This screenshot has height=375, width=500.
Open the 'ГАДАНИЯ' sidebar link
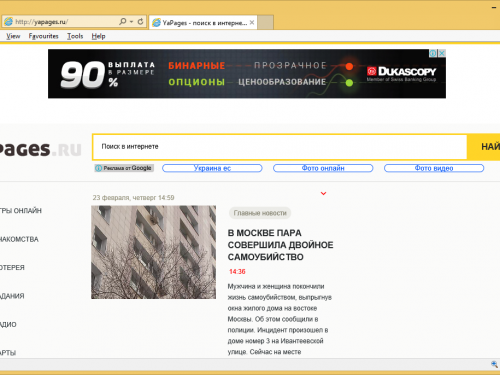(x=12, y=296)
